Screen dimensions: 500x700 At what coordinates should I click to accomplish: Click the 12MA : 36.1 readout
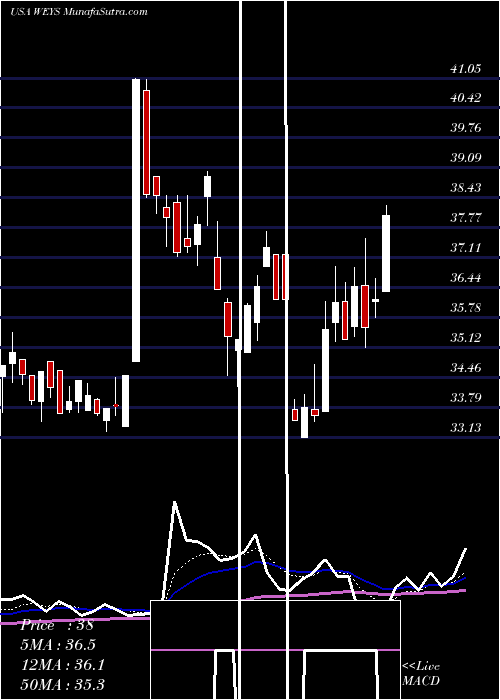click(x=62, y=665)
